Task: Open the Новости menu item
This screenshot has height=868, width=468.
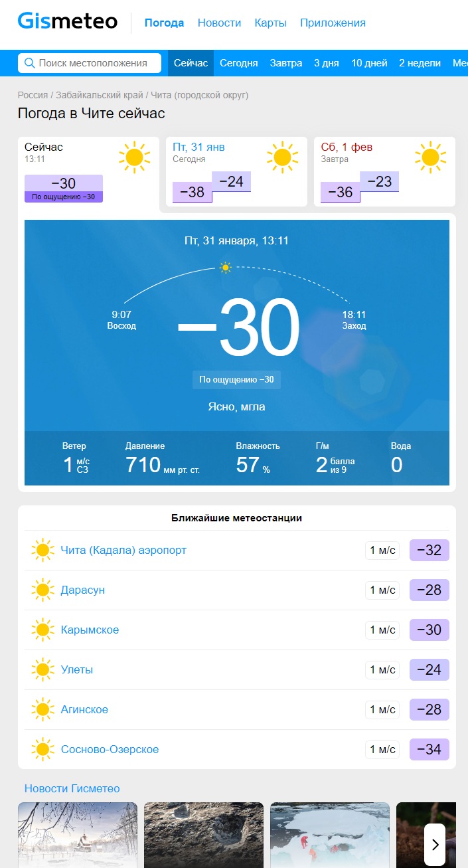Action: pyautogui.click(x=220, y=23)
